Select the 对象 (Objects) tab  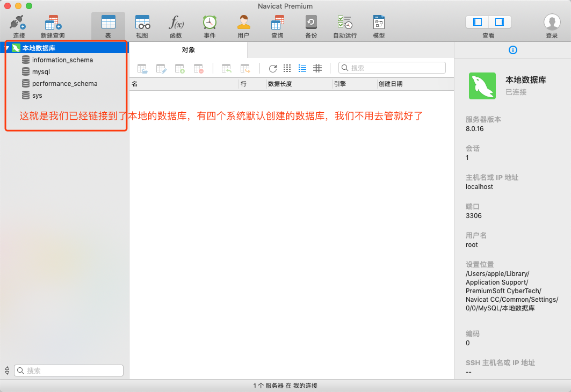[x=188, y=50]
